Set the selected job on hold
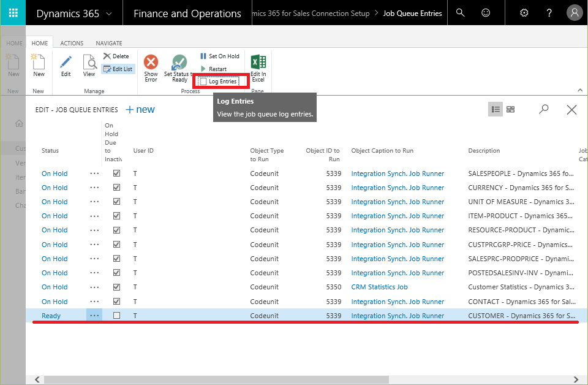Image resolution: width=588 pixels, height=385 pixels. pyautogui.click(x=220, y=56)
